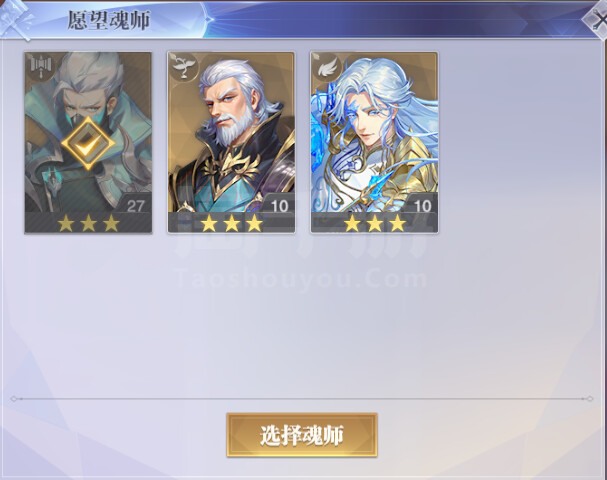Viewport: 607px width, 480px height.
Task: Tap the level 27 badge
Action: [135, 206]
